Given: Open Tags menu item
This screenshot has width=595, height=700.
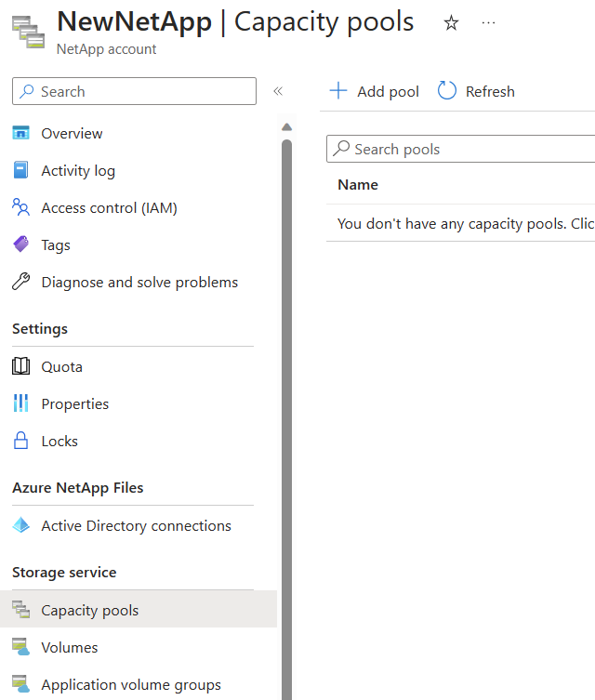Looking at the screenshot, I should 56,245.
